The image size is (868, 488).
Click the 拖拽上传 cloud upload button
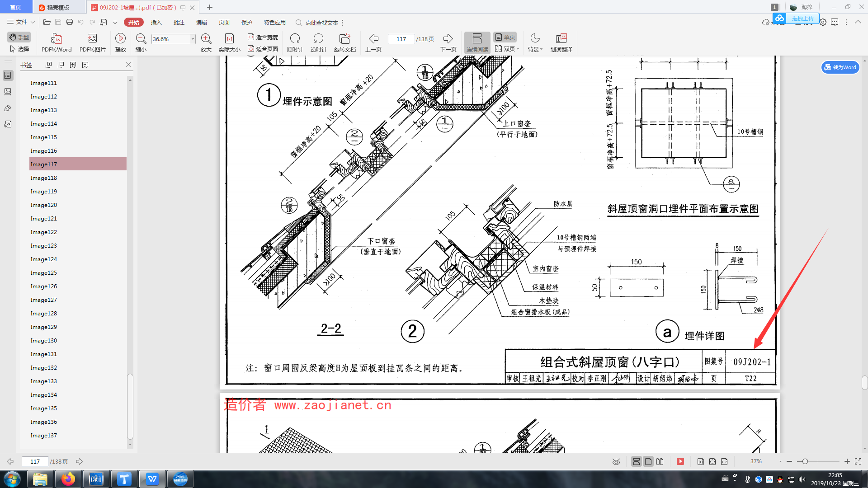point(796,18)
